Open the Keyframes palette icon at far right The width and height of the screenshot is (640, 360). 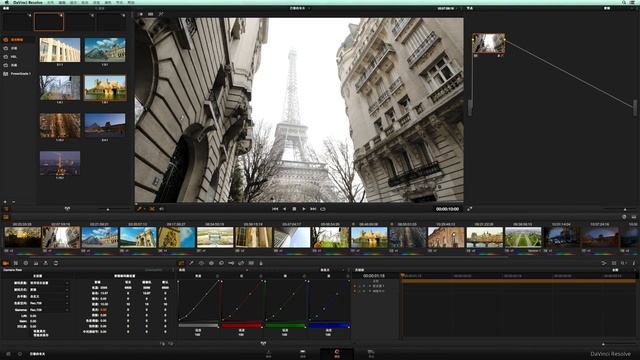[x=604, y=263]
